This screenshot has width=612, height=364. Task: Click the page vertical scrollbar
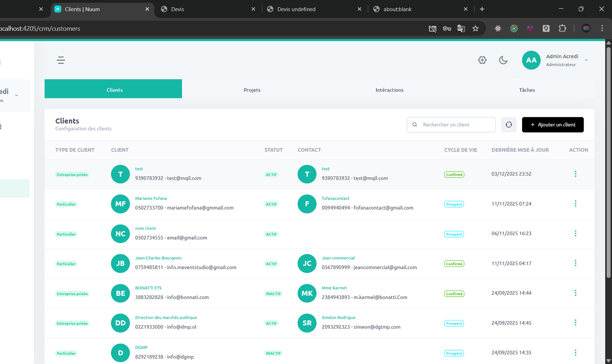608,161
